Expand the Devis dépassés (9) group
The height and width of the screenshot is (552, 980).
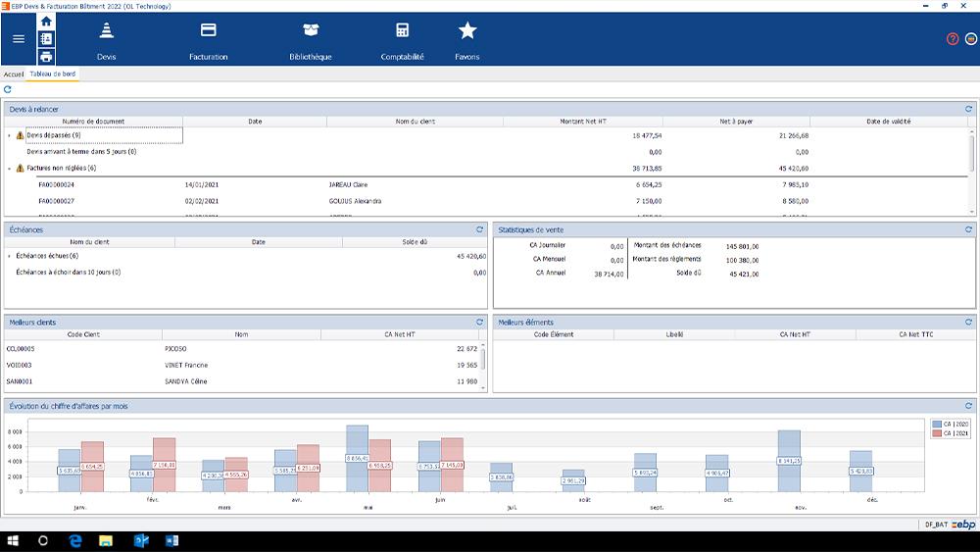(x=9, y=135)
